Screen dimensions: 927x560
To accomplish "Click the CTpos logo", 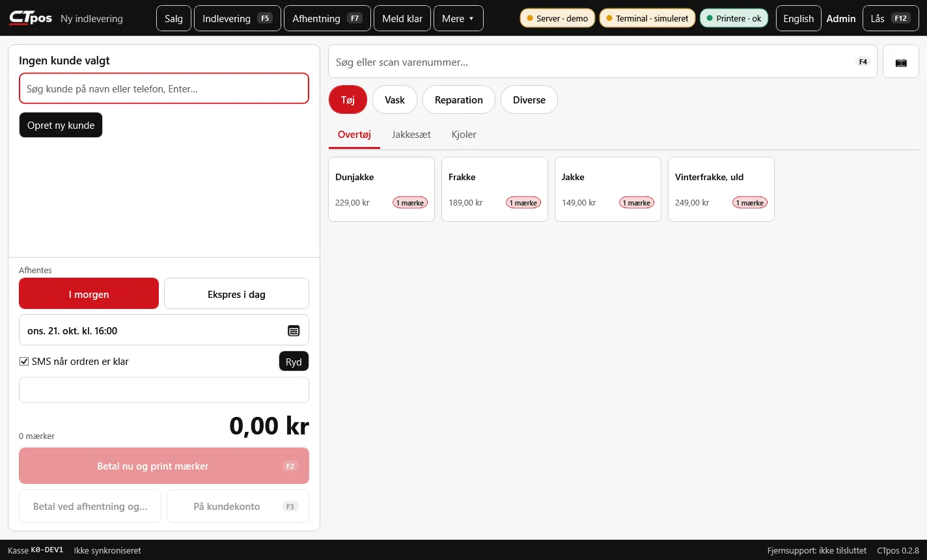I will point(31,18).
